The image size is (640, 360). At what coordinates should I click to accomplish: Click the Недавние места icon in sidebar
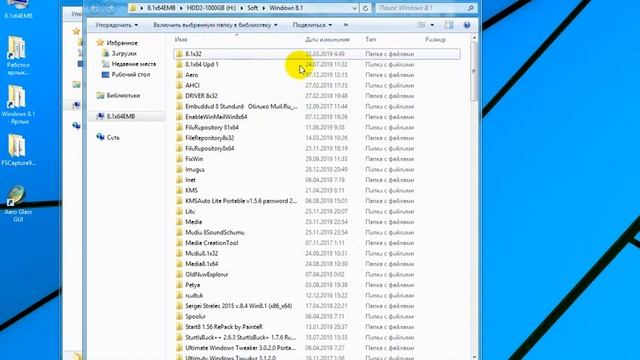coord(105,64)
